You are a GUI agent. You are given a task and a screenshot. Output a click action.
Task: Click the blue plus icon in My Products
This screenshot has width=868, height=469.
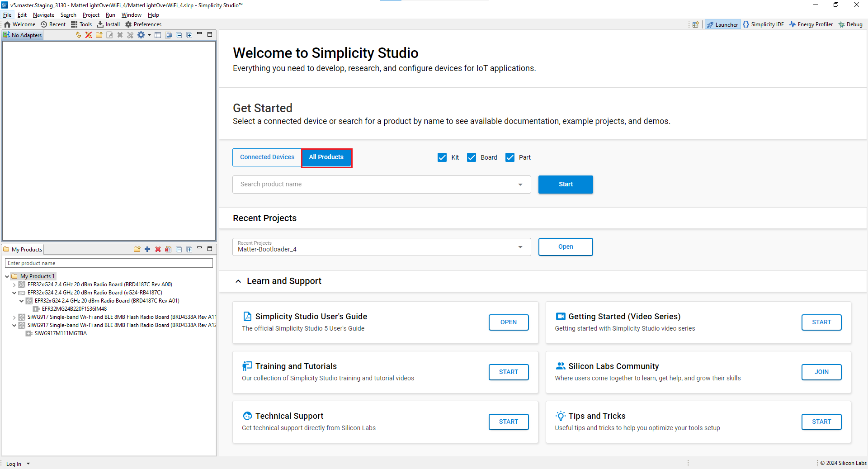(x=147, y=249)
